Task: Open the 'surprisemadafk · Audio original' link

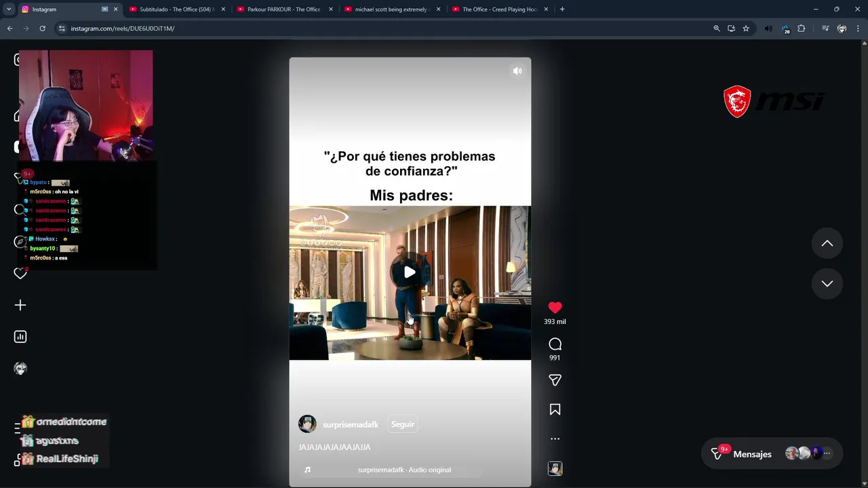Action: point(404,470)
